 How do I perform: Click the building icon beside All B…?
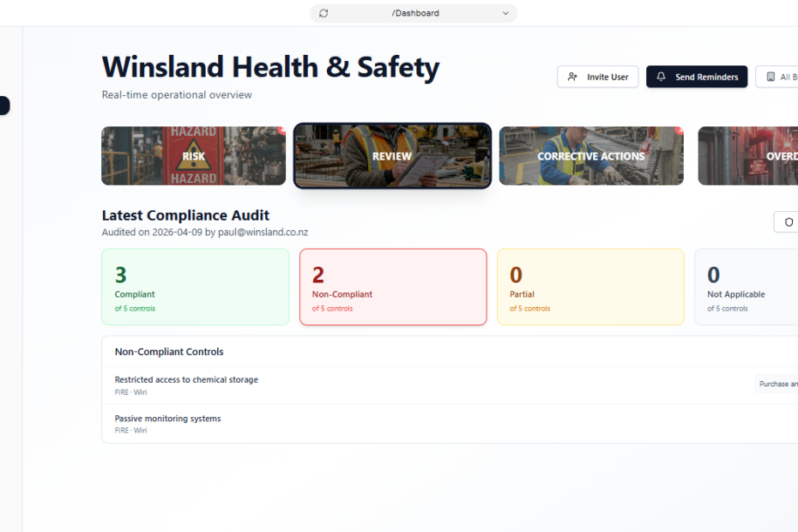tap(771, 77)
